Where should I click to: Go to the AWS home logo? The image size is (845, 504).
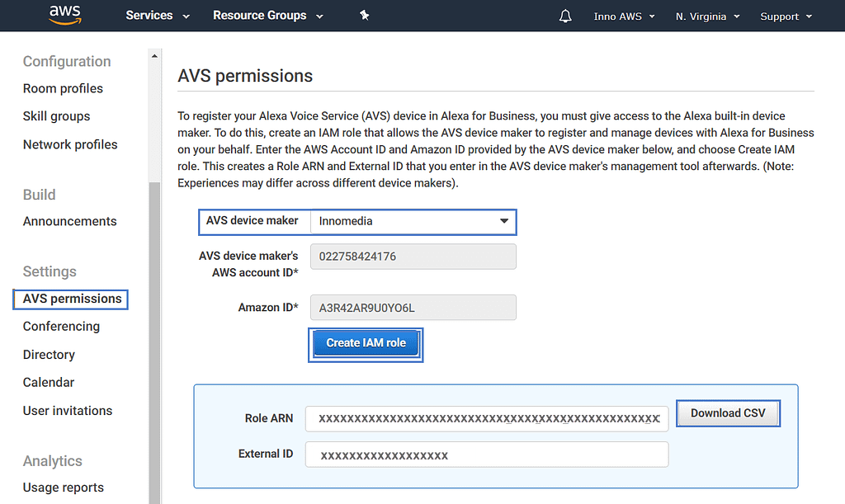tap(64, 15)
